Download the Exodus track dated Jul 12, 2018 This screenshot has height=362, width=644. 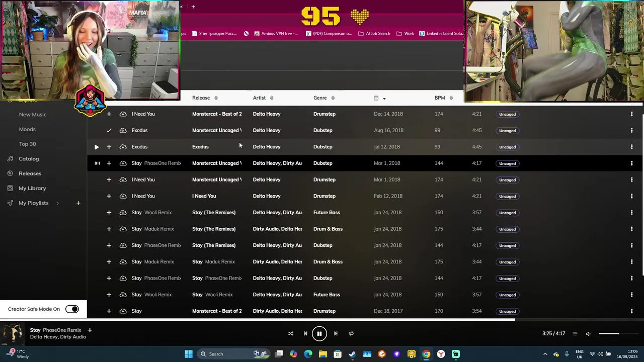123,147
